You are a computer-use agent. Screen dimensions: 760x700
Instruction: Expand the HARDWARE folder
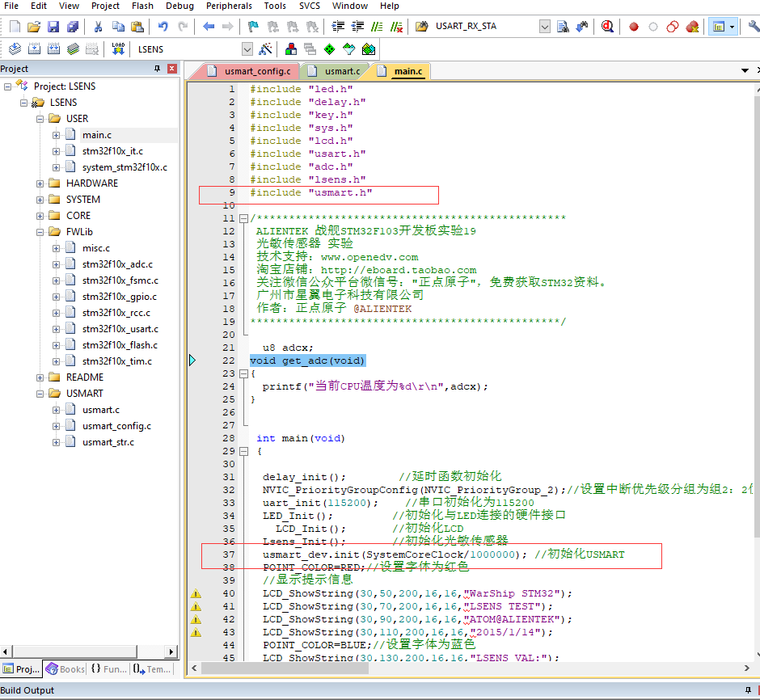click(x=40, y=183)
